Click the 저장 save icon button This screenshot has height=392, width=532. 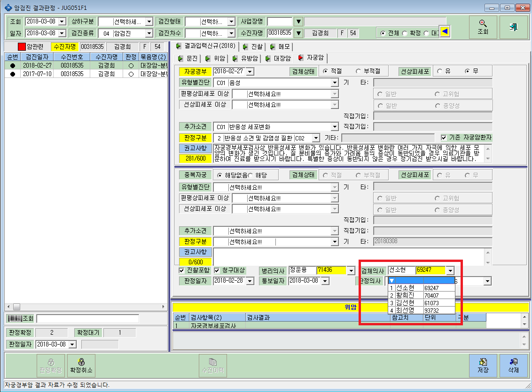point(483,366)
